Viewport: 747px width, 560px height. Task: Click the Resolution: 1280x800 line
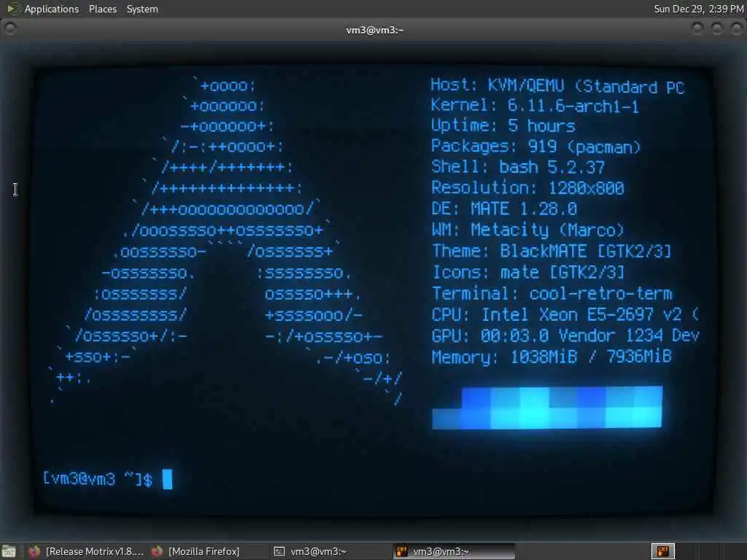point(528,187)
